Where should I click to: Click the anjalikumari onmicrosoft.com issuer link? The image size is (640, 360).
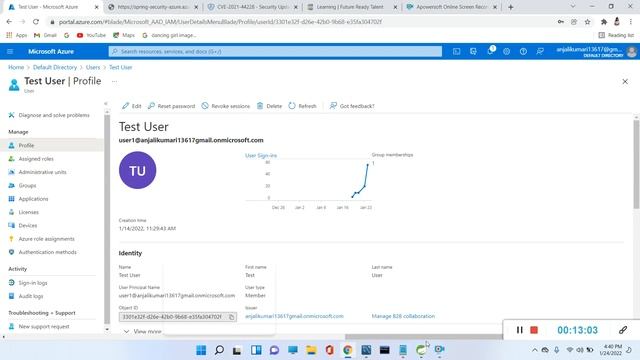coord(294,316)
